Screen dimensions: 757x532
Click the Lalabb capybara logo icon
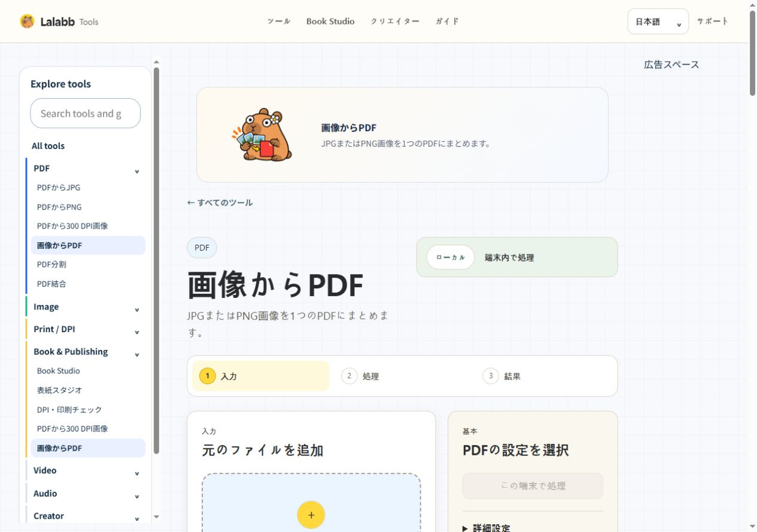click(27, 22)
